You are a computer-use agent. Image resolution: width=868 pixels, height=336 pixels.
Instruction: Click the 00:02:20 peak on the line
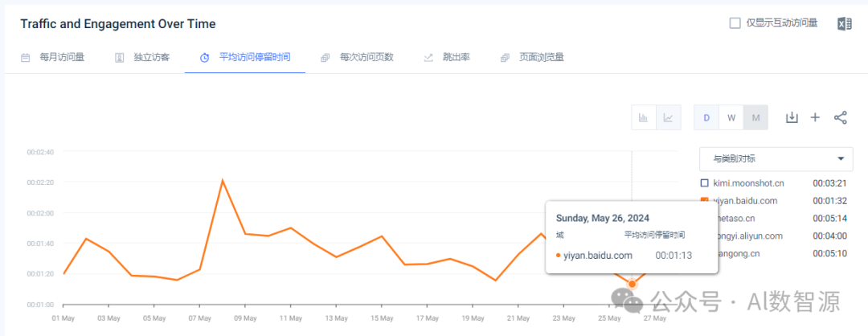[x=222, y=180]
